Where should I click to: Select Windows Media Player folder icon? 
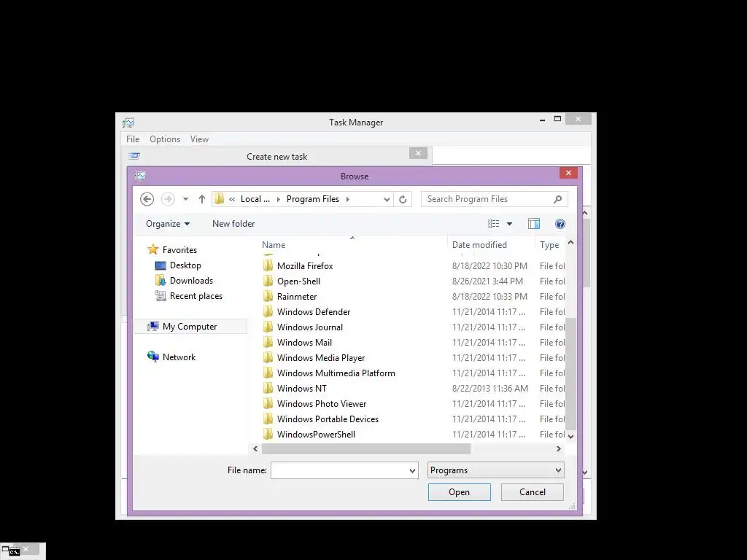click(268, 357)
